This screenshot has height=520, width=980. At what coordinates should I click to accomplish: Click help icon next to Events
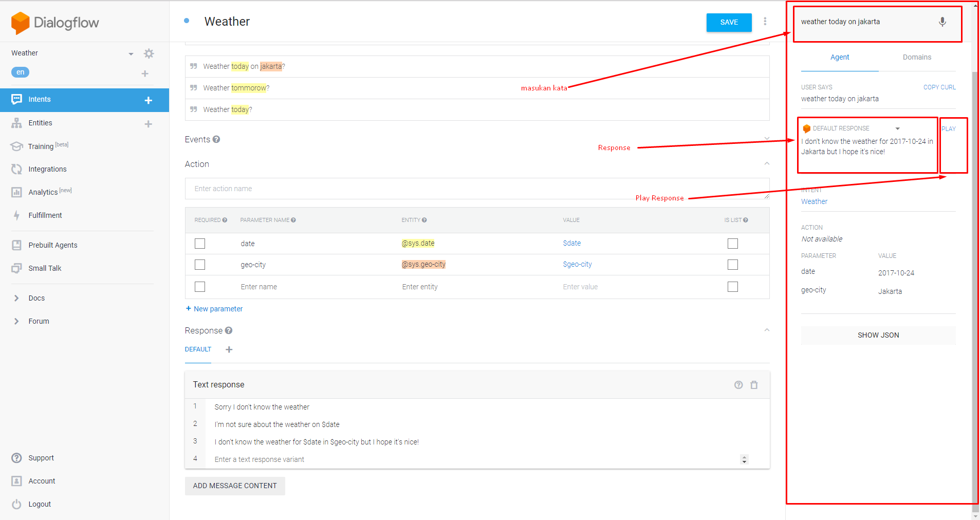click(x=216, y=139)
